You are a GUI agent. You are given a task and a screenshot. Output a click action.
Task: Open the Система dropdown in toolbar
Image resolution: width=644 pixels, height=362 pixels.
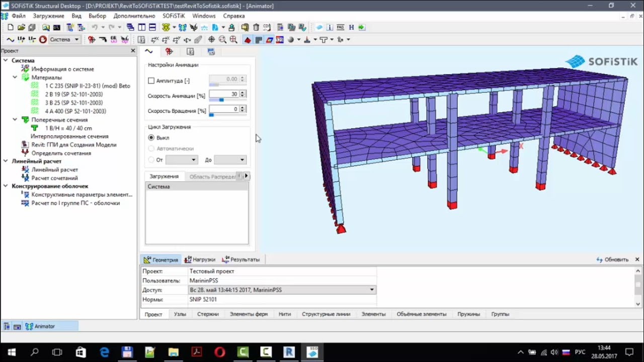[65, 40]
